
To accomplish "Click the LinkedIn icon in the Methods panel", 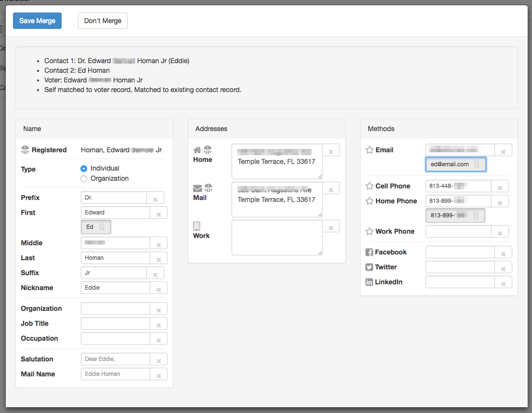I will (369, 281).
